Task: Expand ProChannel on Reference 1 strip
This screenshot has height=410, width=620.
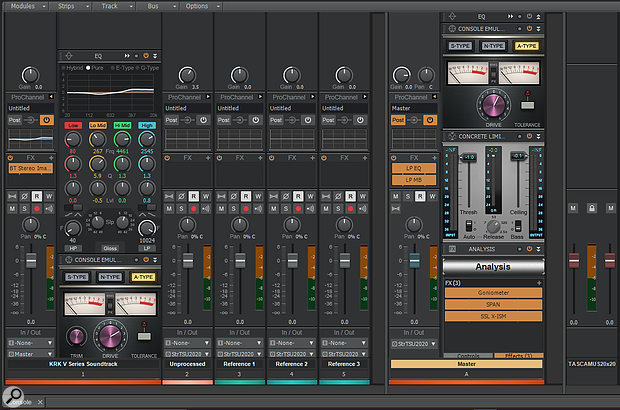Action: click(260, 96)
